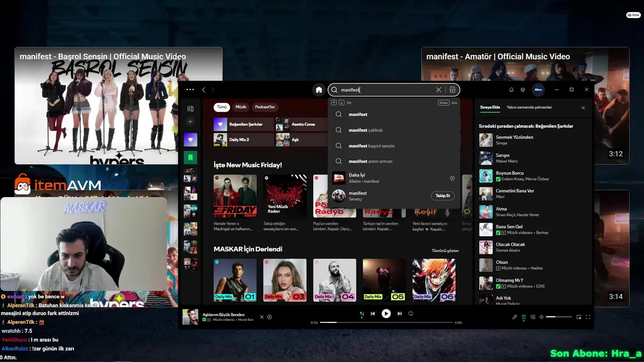Play Bana Sen Gel in queue
Screen dimensions: 644x362
[x=533, y=229]
